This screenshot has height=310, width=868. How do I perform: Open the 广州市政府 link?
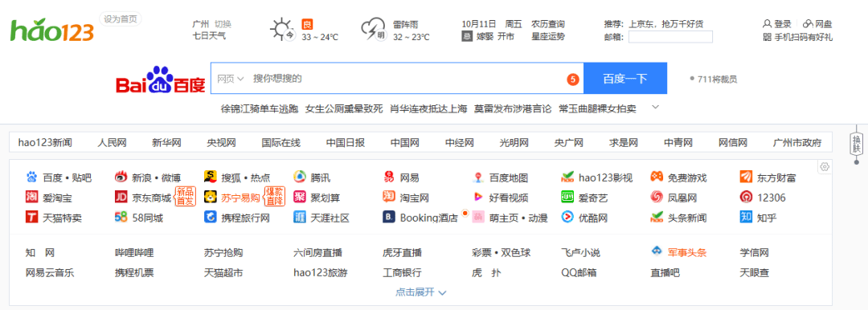[x=797, y=143]
